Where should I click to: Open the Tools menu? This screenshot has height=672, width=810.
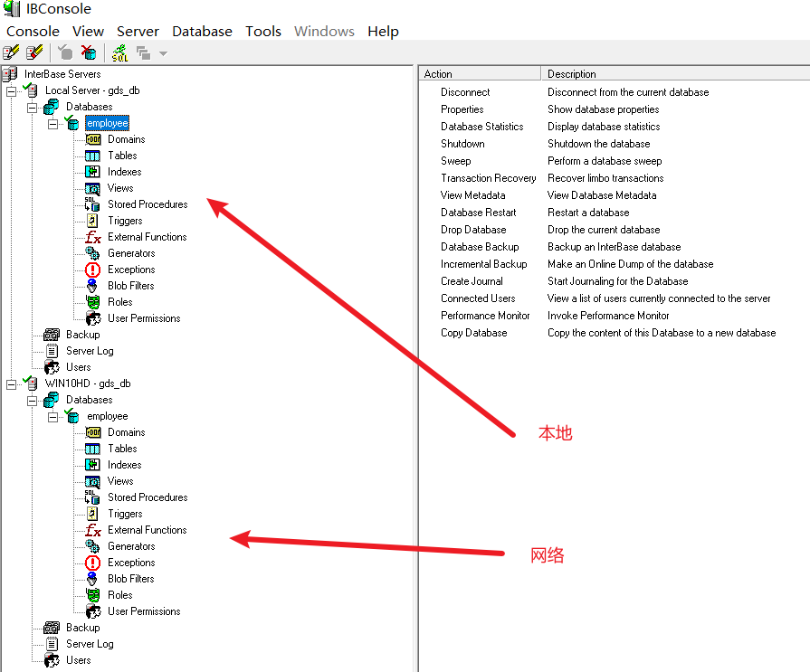tap(263, 32)
